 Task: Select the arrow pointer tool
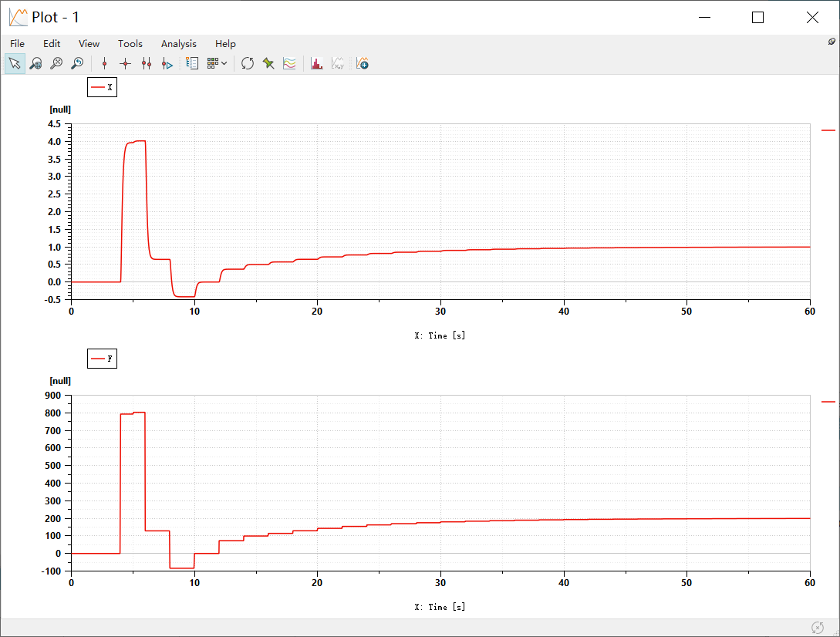tap(15, 64)
